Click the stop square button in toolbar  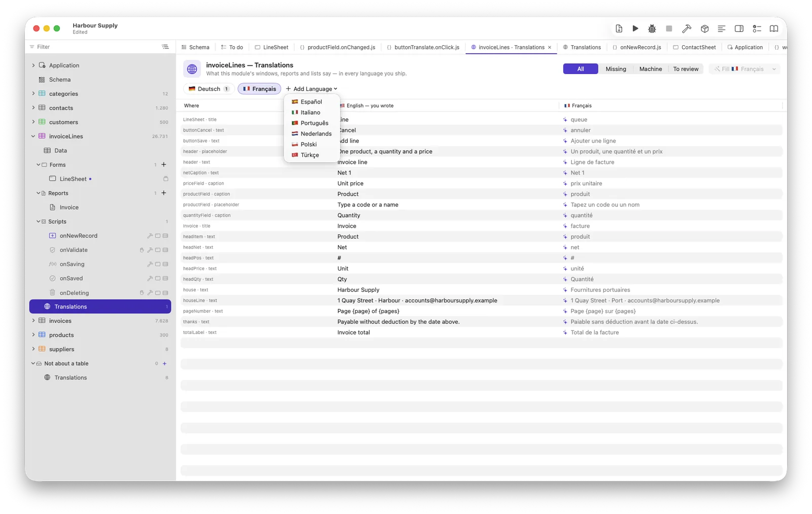(x=669, y=28)
